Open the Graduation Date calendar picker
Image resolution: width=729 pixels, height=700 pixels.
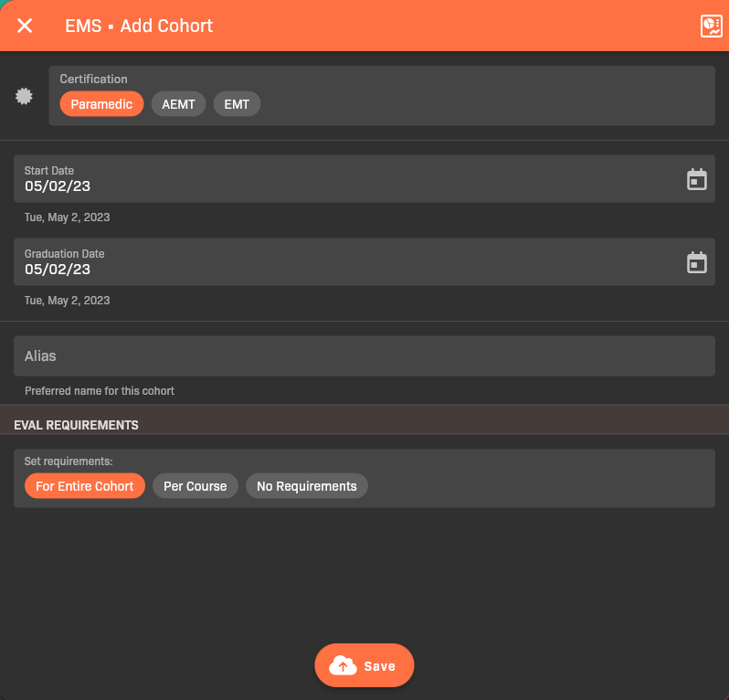coord(697,262)
